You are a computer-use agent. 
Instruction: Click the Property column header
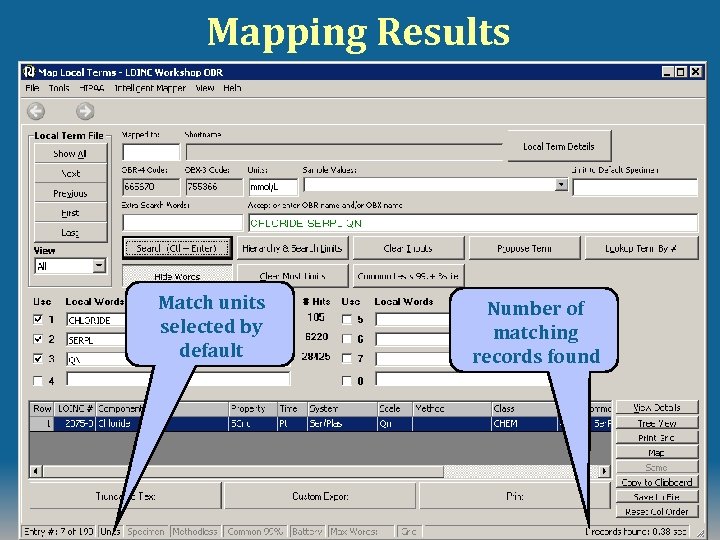[253, 409]
